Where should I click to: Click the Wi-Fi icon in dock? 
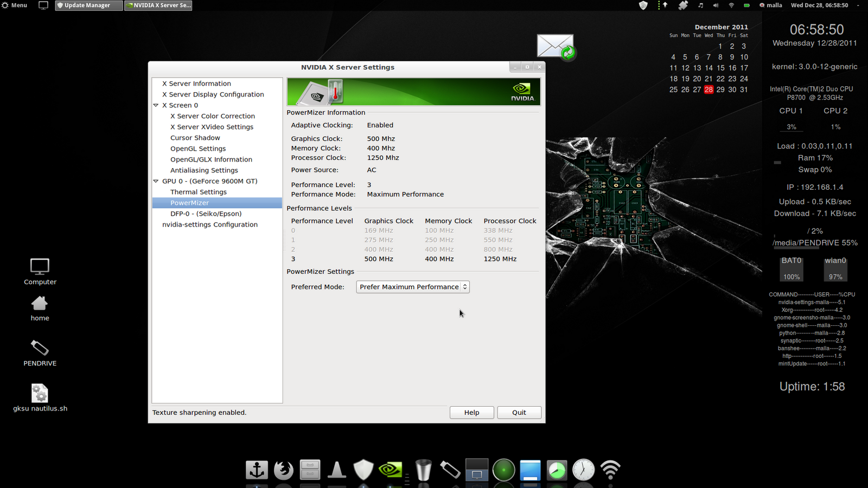610,470
